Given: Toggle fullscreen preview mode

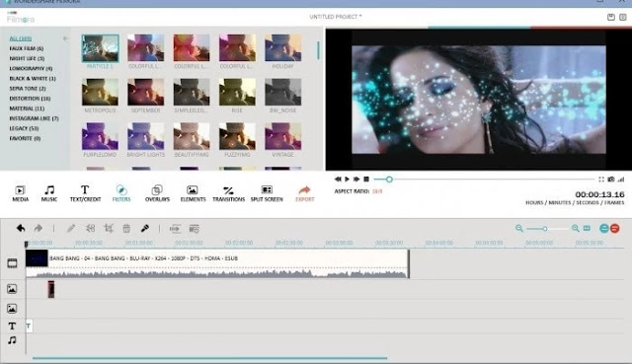Looking at the screenshot, I should [x=601, y=180].
